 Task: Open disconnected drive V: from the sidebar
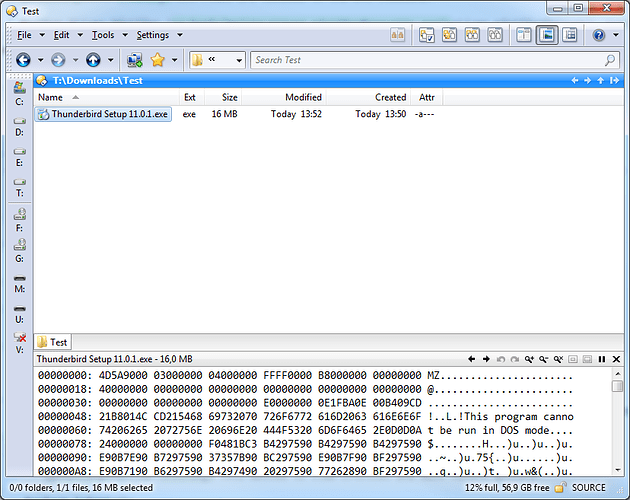coord(19,343)
